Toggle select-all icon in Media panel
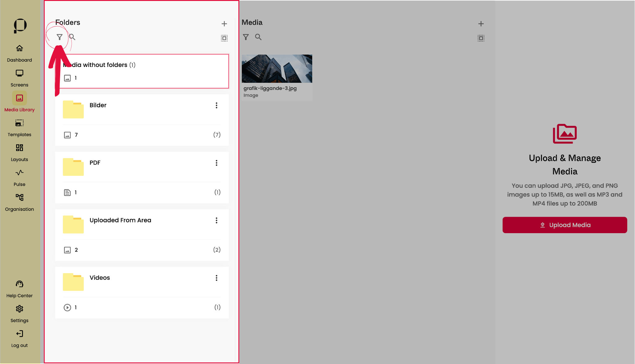 point(481,38)
